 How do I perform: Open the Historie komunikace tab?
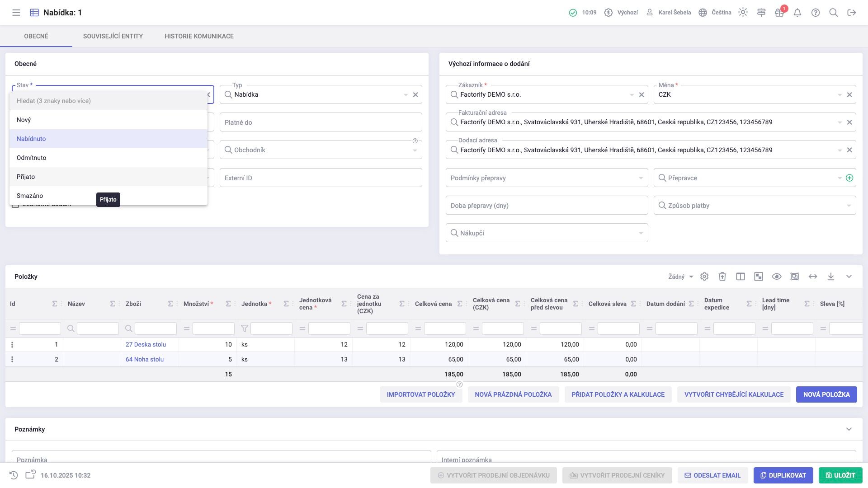[x=199, y=36]
